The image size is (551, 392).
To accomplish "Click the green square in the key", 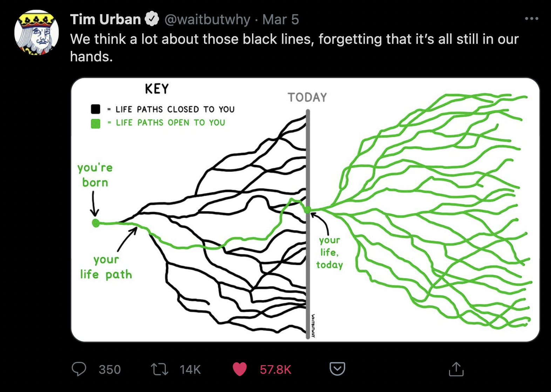I will pyautogui.click(x=95, y=123).
